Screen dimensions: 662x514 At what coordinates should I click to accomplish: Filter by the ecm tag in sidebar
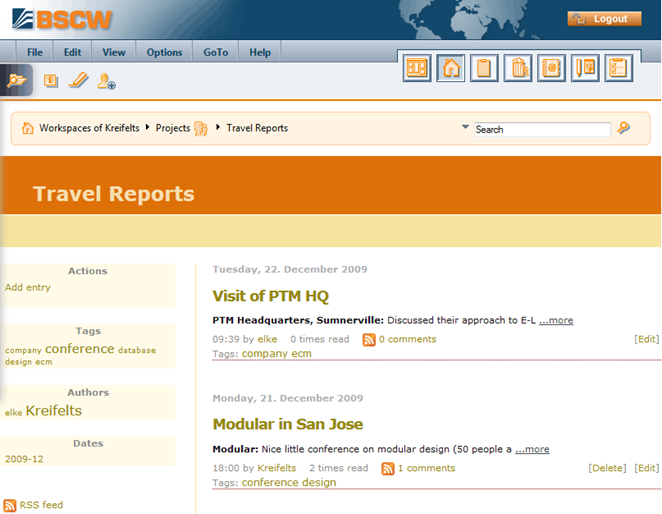[x=44, y=362]
